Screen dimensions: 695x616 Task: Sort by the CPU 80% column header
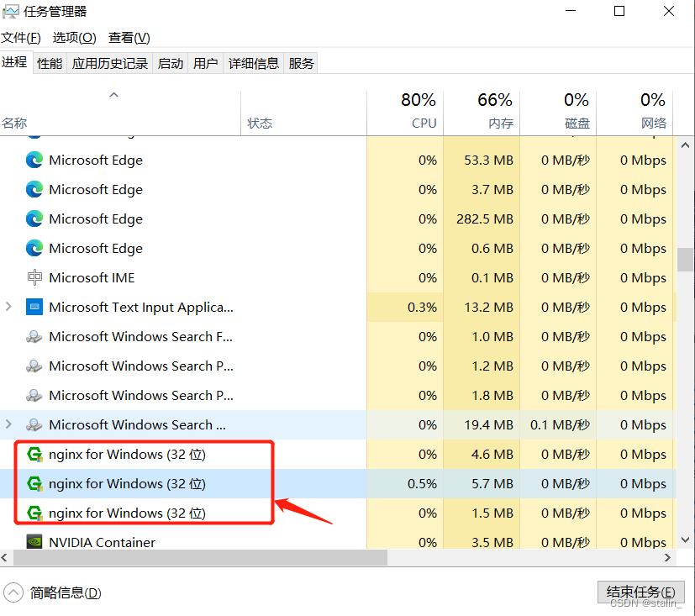point(405,113)
